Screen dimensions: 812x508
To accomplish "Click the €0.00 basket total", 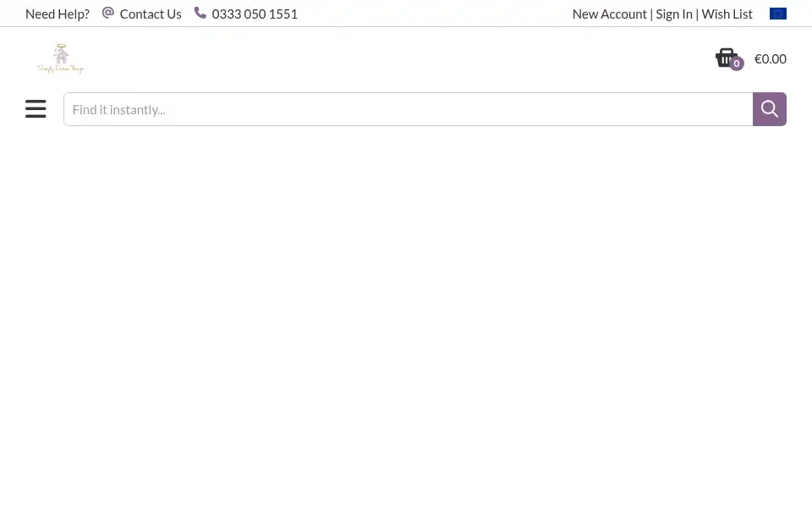I will click(x=770, y=58).
